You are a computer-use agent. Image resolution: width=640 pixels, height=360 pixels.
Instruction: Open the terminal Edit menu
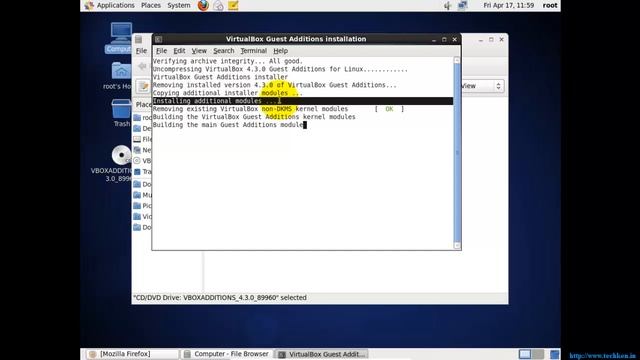(179, 51)
